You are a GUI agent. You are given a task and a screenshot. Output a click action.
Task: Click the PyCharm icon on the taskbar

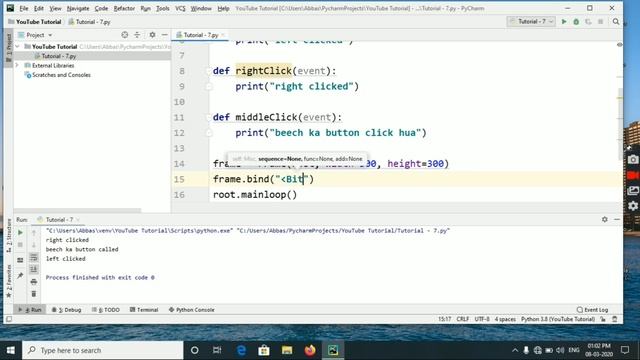tap(333, 350)
